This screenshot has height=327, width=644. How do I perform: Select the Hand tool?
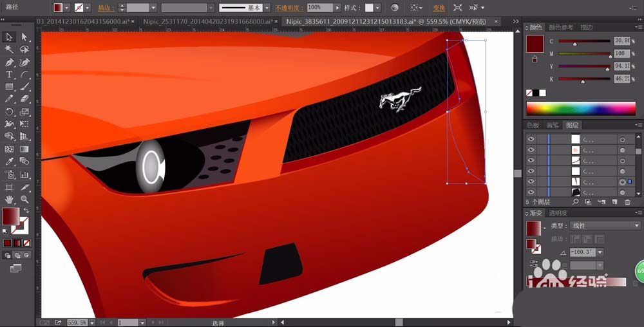tap(8, 200)
